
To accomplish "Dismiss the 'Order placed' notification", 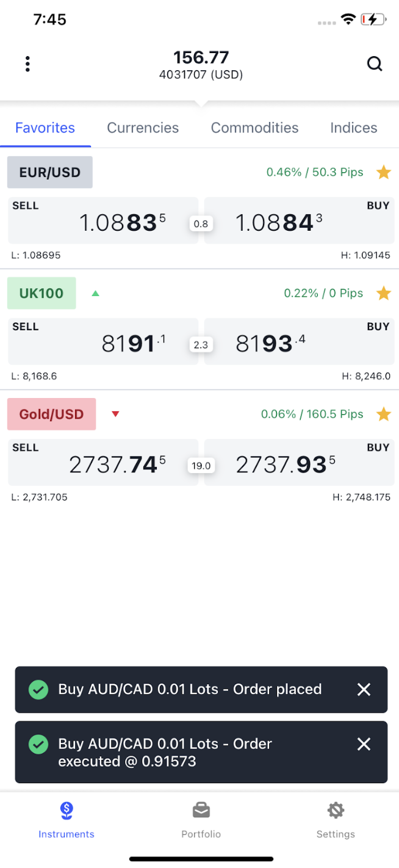I will (x=364, y=690).
